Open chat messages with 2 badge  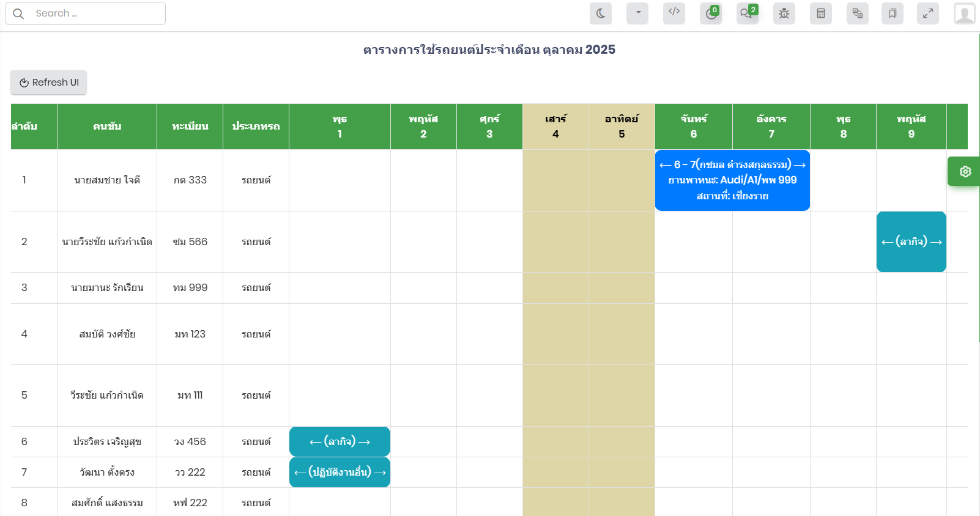coord(747,13)
